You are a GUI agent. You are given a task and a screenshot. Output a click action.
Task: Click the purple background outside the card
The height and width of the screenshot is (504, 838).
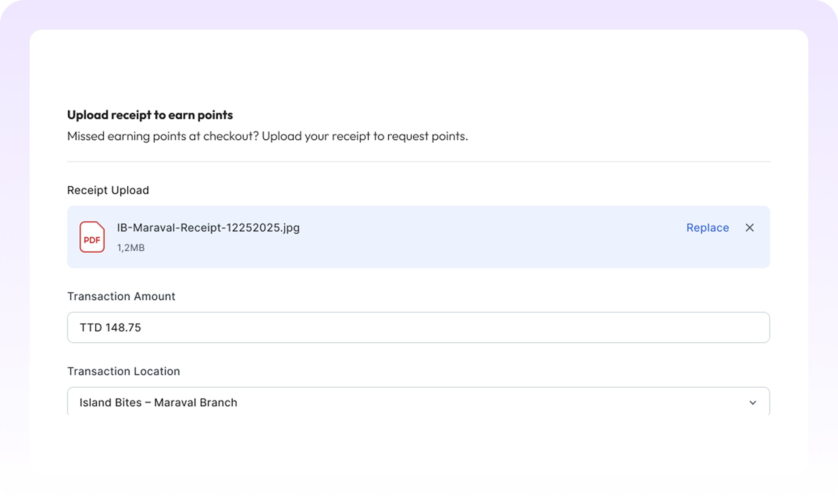coord(418,14)
